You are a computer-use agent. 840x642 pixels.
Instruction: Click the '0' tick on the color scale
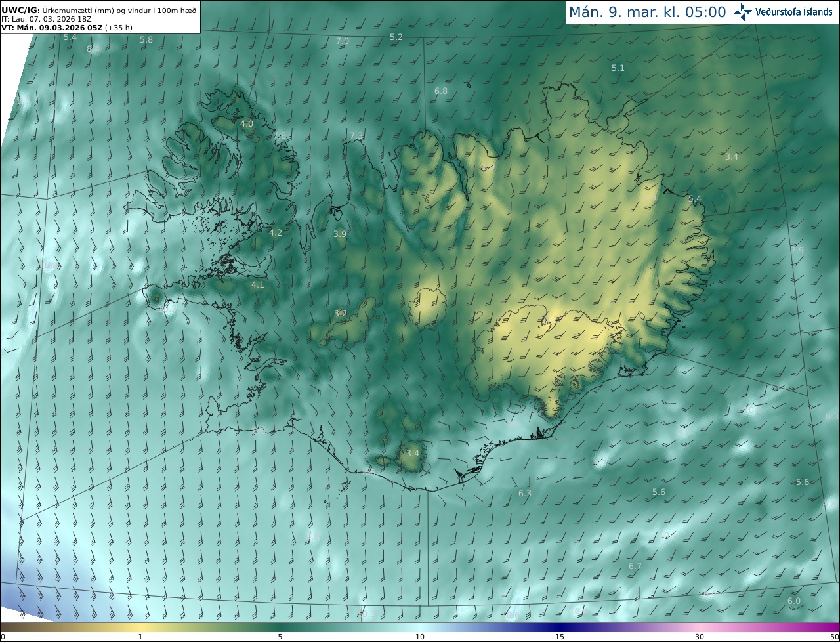point(3,637)
